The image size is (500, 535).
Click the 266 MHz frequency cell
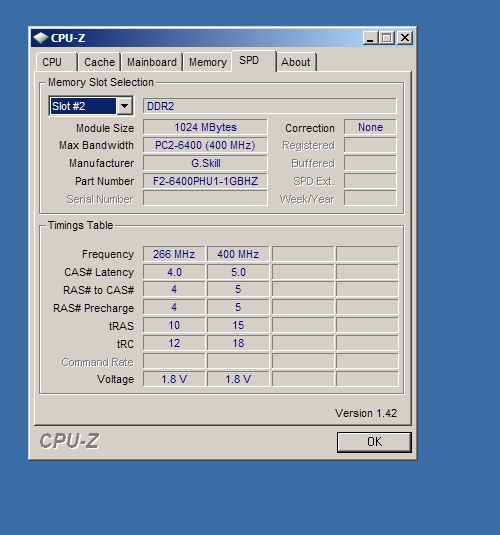click(174, 254)
